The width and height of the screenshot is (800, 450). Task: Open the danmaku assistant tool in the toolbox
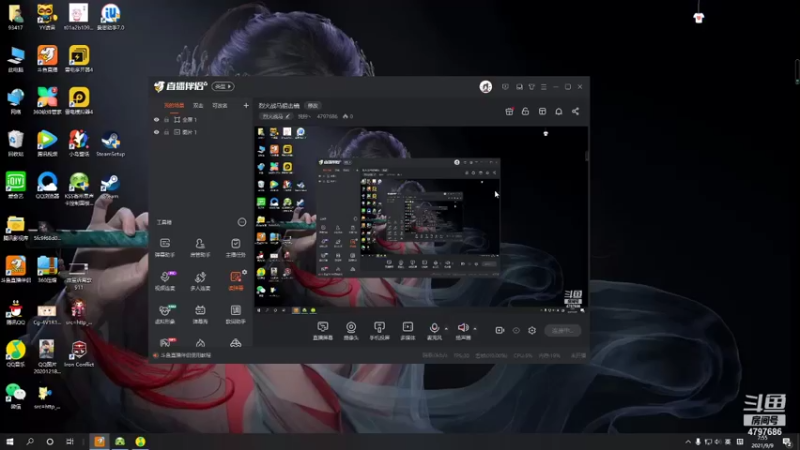tap(165, 247)
